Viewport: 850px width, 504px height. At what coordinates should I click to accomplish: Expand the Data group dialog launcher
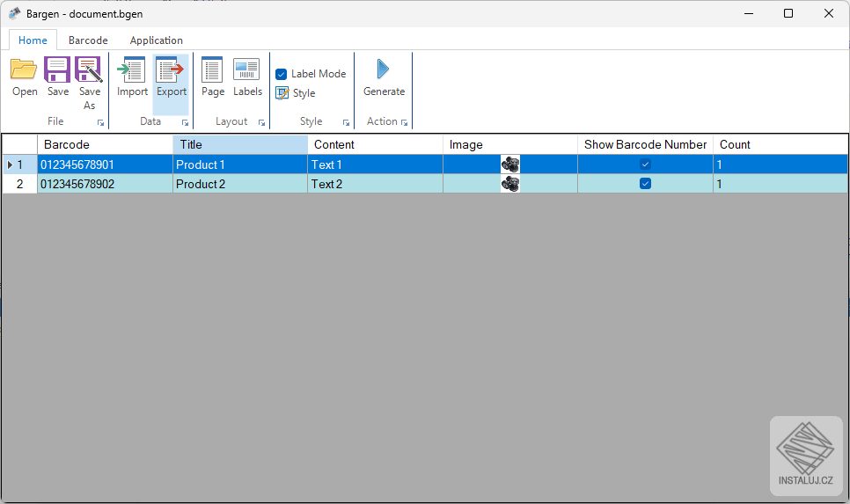click(x=185, y=123)
